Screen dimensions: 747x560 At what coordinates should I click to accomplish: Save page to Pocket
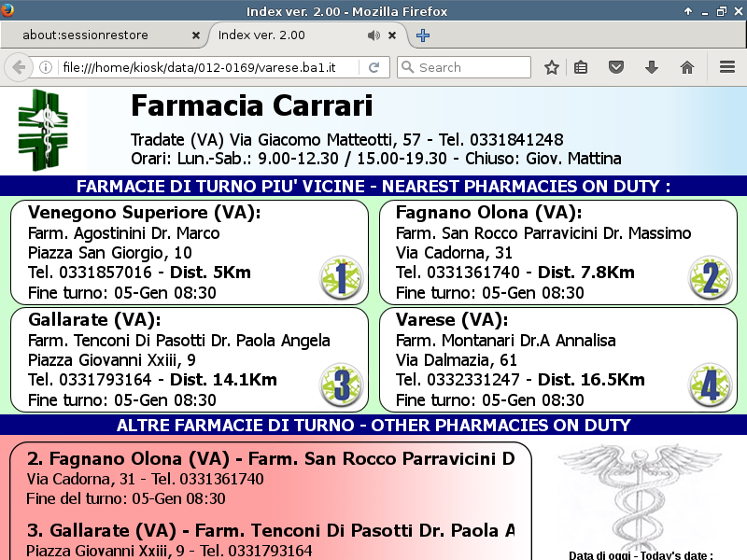pyautogui.click(x=616, y=67)
